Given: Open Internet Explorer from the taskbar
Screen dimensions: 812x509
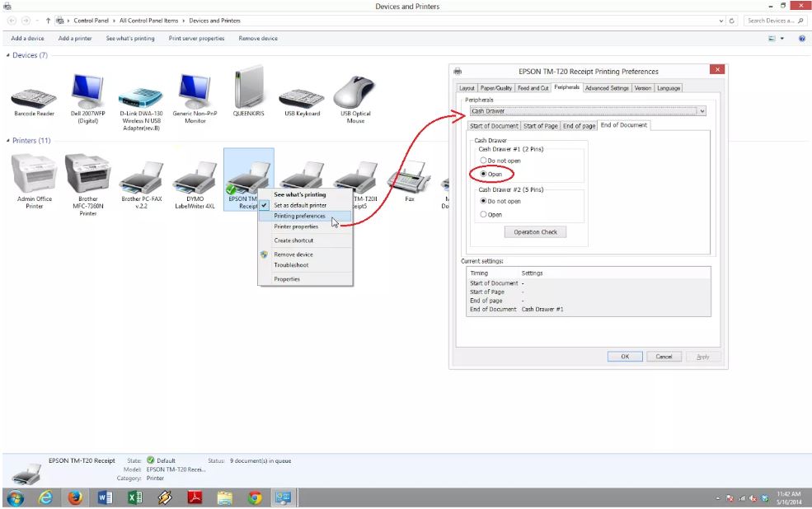Looking at the screenshot, I should [45, 497].
